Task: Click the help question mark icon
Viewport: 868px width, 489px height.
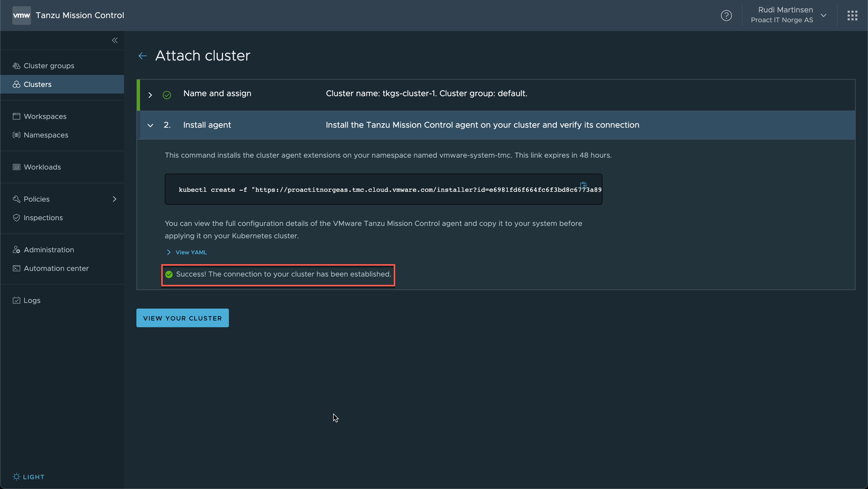Action: [726, 16]
